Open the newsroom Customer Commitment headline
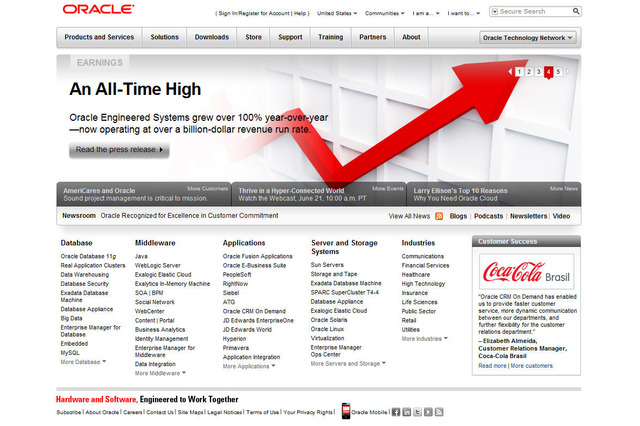 click(x=189, y=216)
